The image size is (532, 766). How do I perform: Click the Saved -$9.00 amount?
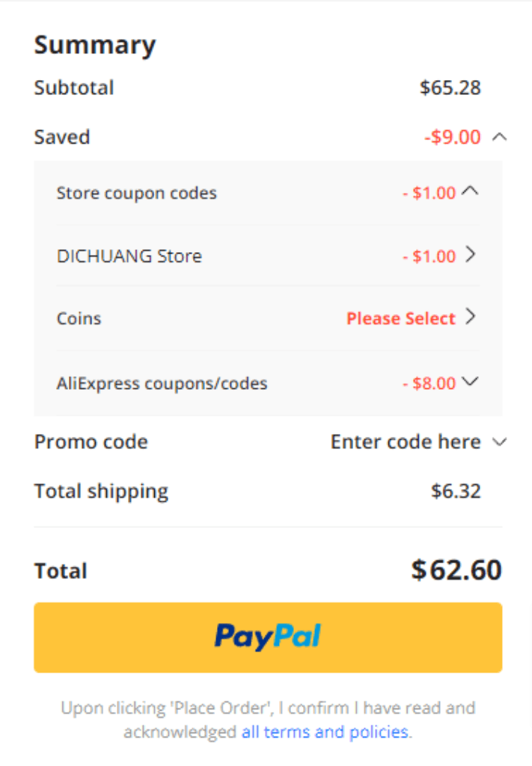point(453,137)
